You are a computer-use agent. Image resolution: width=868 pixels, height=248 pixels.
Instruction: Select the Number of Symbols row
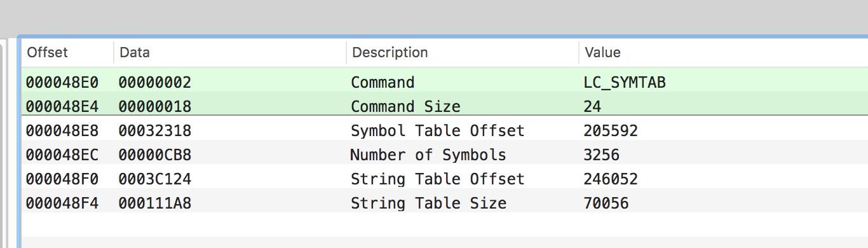(x=445, y=155)
